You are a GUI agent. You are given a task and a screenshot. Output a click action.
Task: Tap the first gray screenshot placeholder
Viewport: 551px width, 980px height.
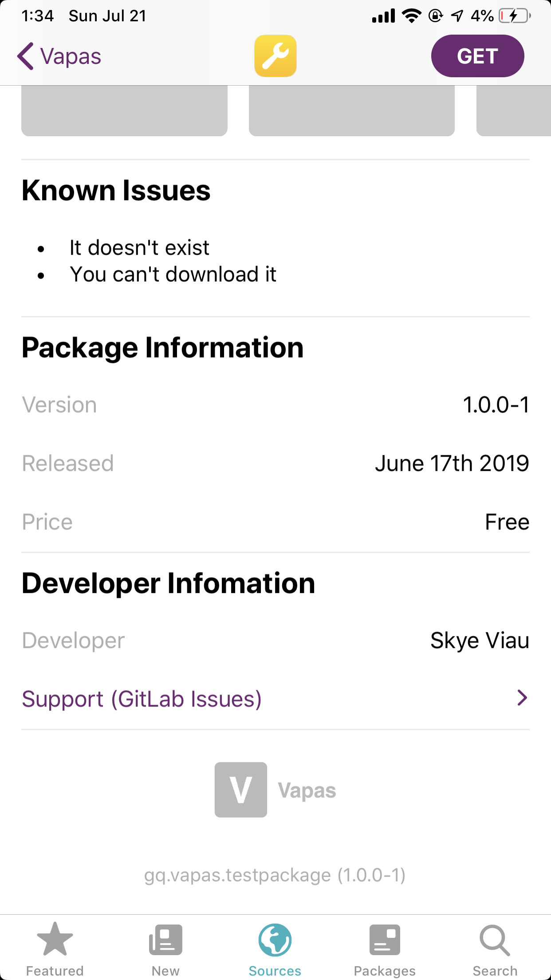pyautogui.click(x=124, y=111)
